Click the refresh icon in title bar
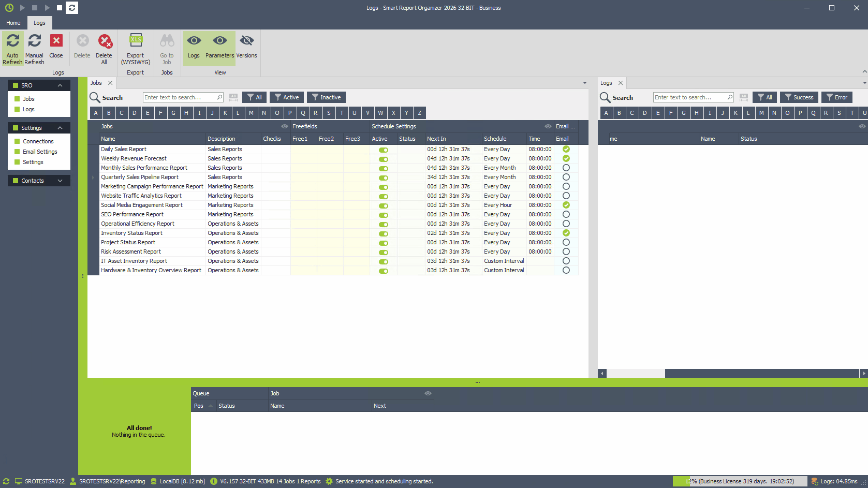The height and width of the screenshot is (488, 868). [72, 8]
